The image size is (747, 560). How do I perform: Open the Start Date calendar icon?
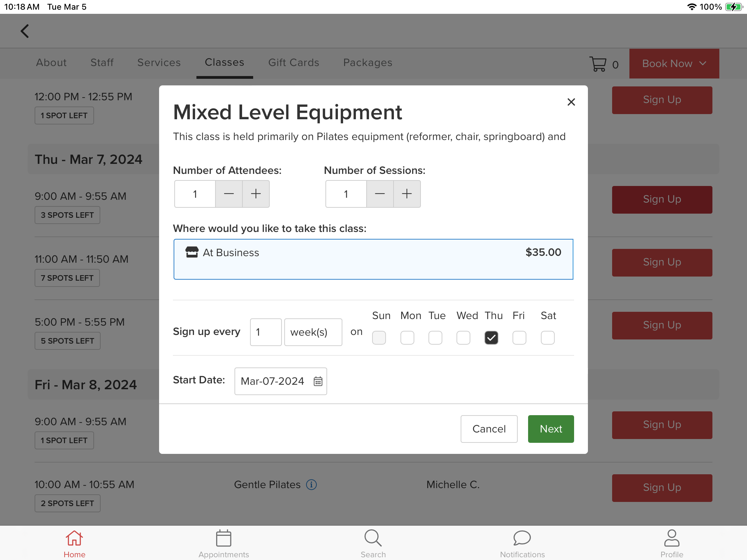(x=318, y=381)
